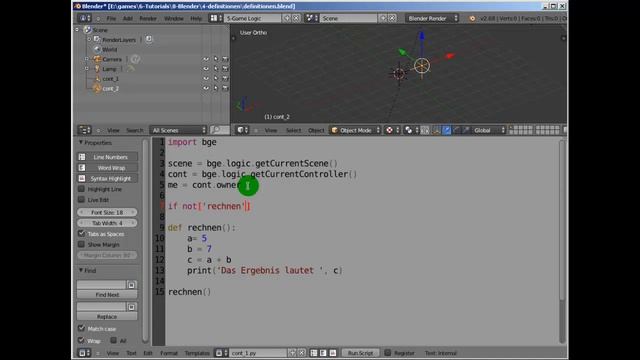The width and height of the screenshot is (640, 360).
Task: Click the Run Script button
Action: [x=360, y=353]
